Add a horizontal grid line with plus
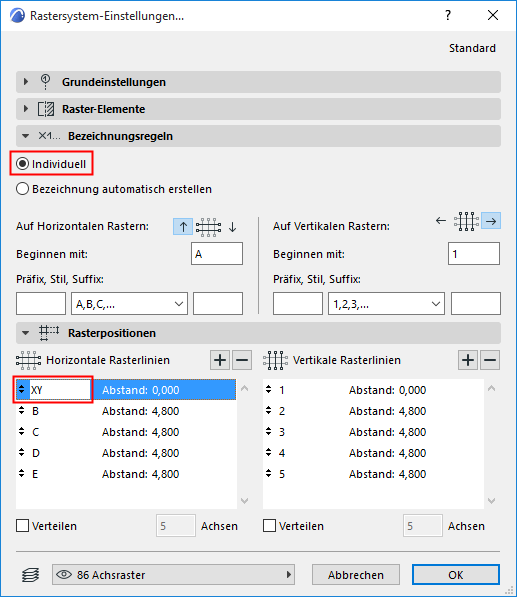The width and height of the screenshot is (517, 597). (220, 360)
